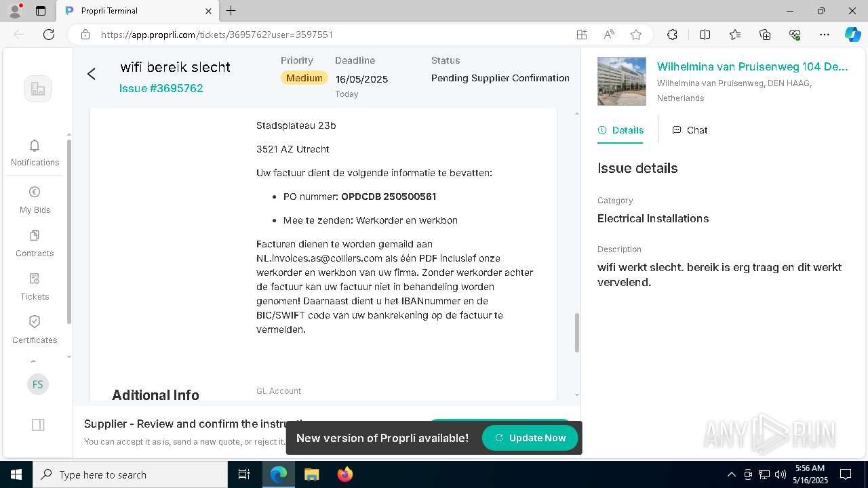Open Firefox from taskbar
The width and height of the screenshot is (868, 488).
[344, 474]
